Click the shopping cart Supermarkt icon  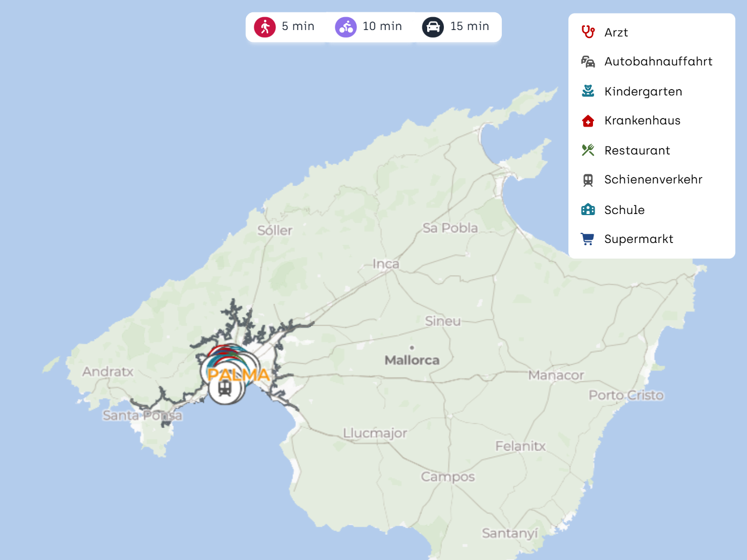[588, 239]
